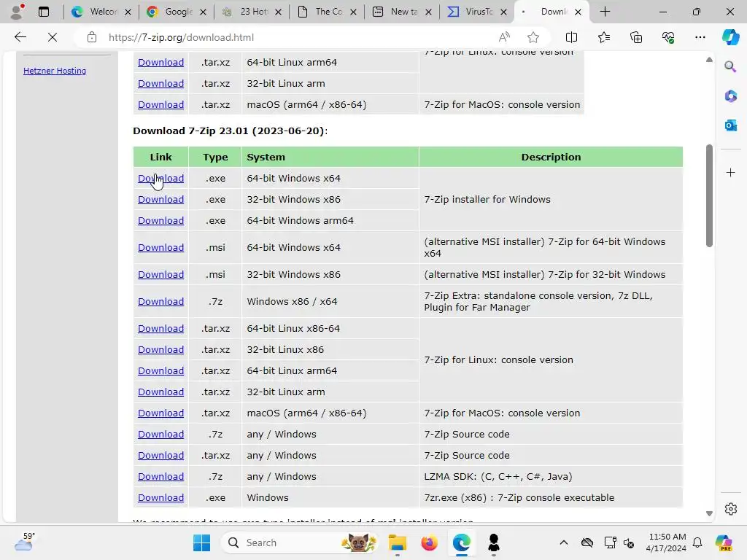Screen dimensions: 747x560
Task: Open a new browser tab
Action: tap(605, 12)
